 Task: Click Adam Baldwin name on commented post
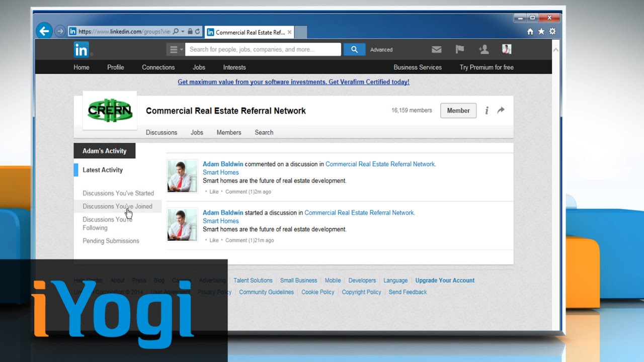point(223,164)
